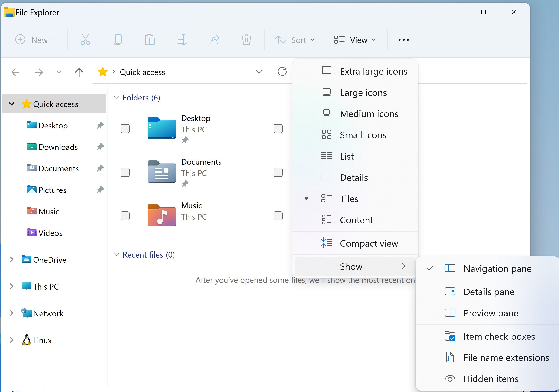Expand the OneDrive tree item
The image size is (559, 392).
click(x=11, y=260)
